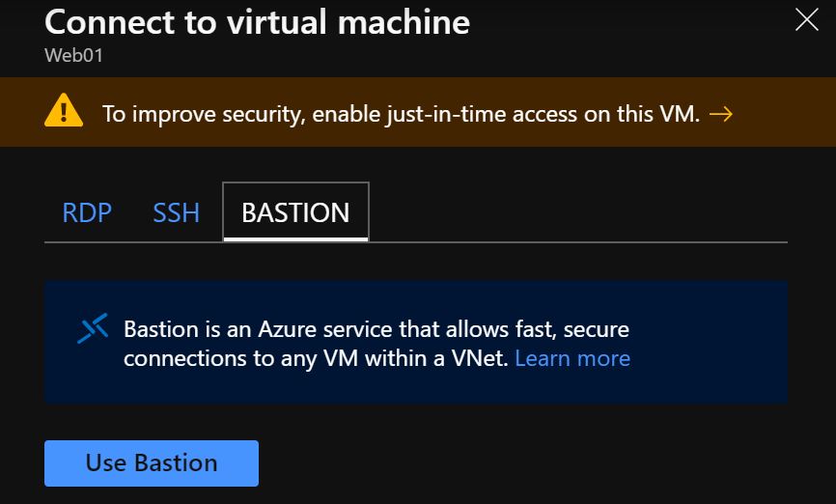Click the divider line right of the BASTION tab
Image resolution: width=836 pixels, height=504 pixels.
pyautogui.click(x=579, y=241)
